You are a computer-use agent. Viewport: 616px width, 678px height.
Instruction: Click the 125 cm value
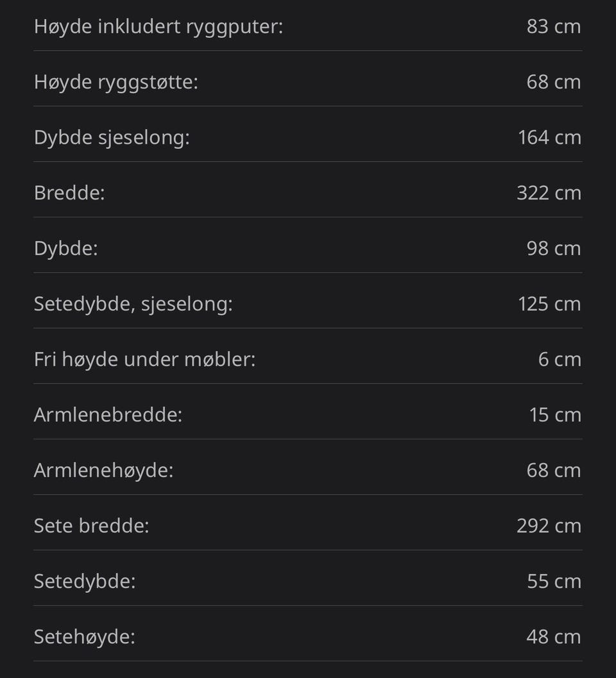click(549, 304)
